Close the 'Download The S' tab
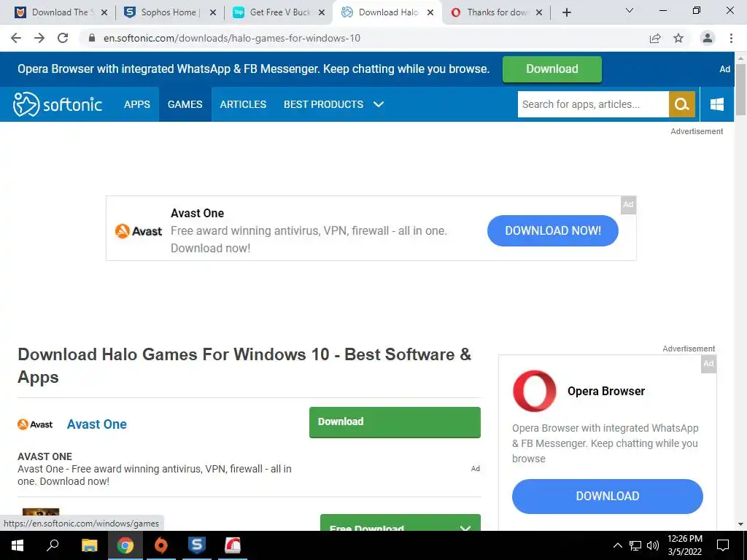Viewport: 747px width, 560px height. pos(104,12)
